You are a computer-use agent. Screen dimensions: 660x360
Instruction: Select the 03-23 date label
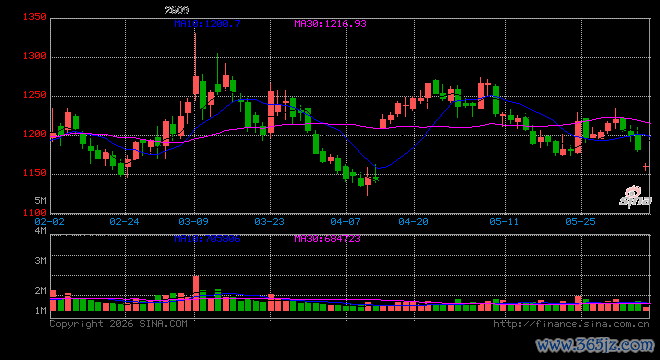(x=269, y=221)
